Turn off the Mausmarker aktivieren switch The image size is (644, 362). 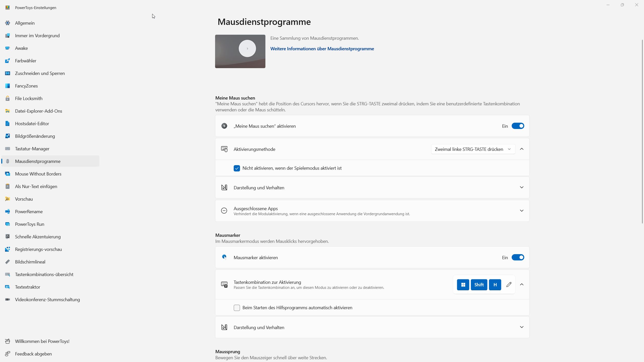(518, 257)
